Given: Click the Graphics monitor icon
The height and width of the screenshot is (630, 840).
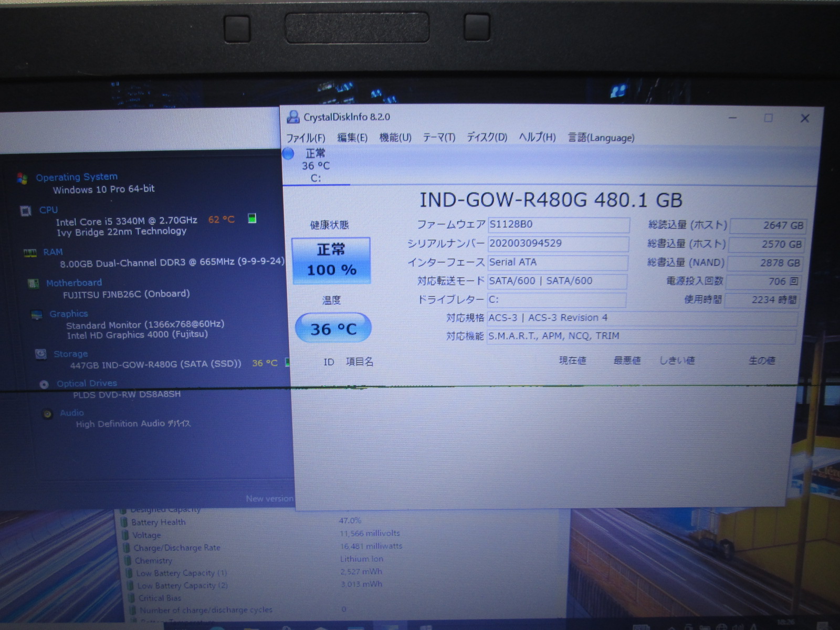Looking at the screenshot, I should (37, 314).
